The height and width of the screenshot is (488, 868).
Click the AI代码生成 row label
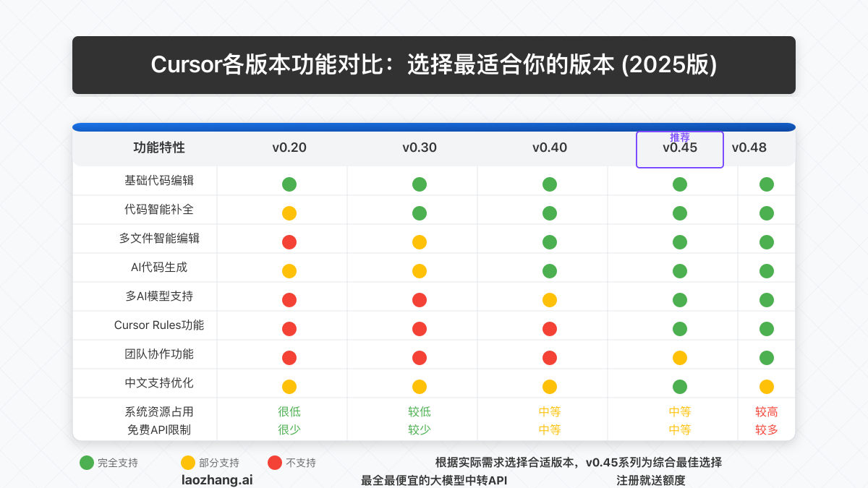tap(159, 267)
